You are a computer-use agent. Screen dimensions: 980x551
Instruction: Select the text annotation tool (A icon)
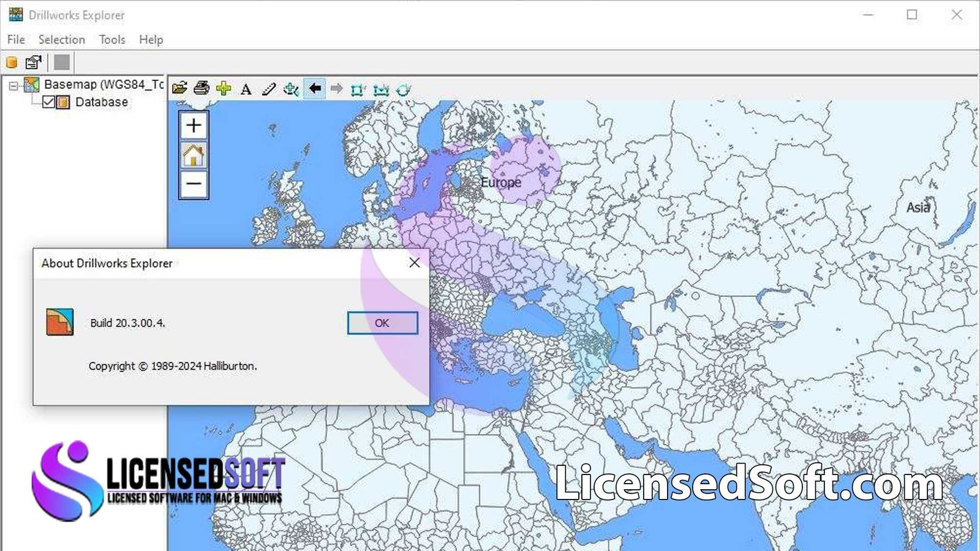pyautogui.click(x=246, y=89)
